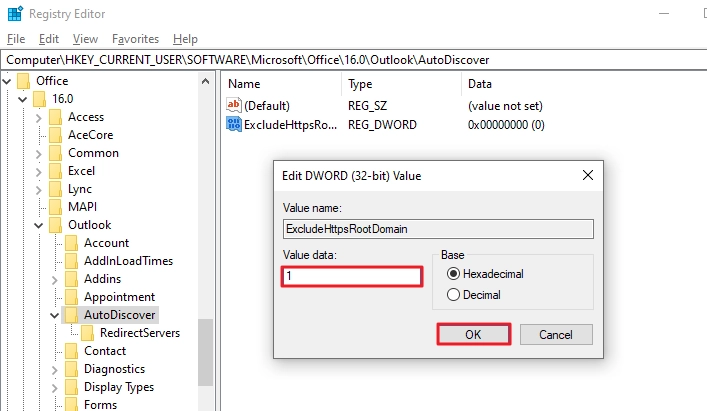Collapse the Outlook tree node
This screenshot has height=411, width=707.
(39, 225)
